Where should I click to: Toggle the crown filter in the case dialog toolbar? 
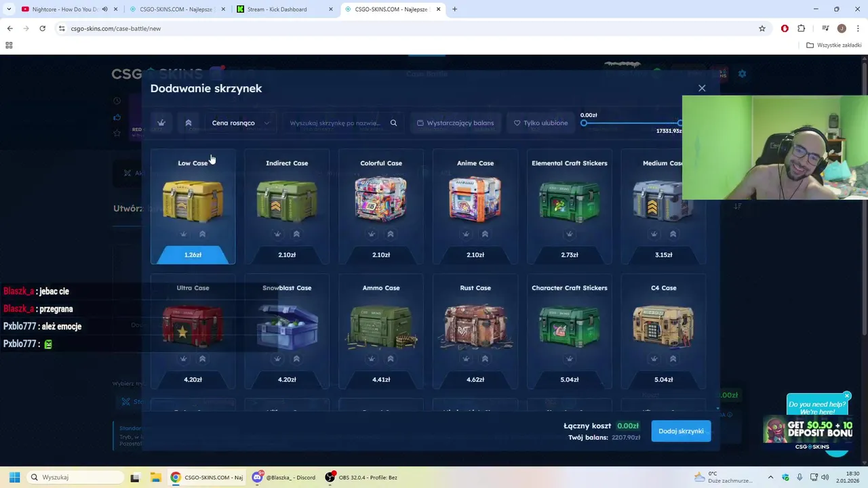(x=161, y=123)
